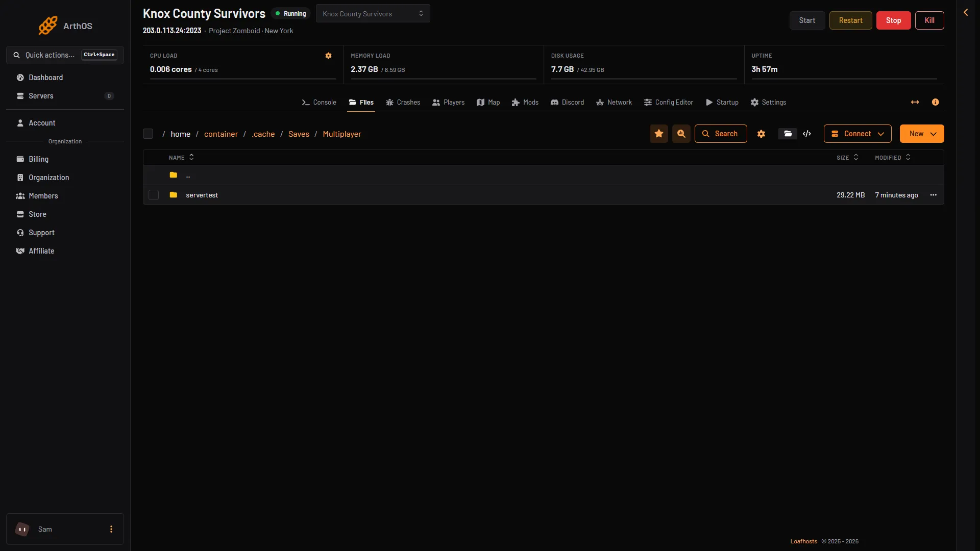This screenshot has width=980, height=551.
Task: Switch to the Crashes tab
Action: (403, 102)
